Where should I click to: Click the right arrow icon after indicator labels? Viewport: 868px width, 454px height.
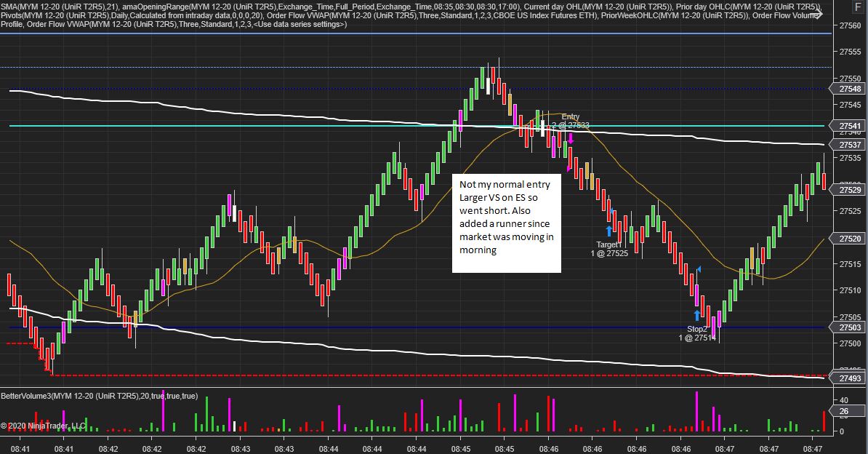[816, 13]
